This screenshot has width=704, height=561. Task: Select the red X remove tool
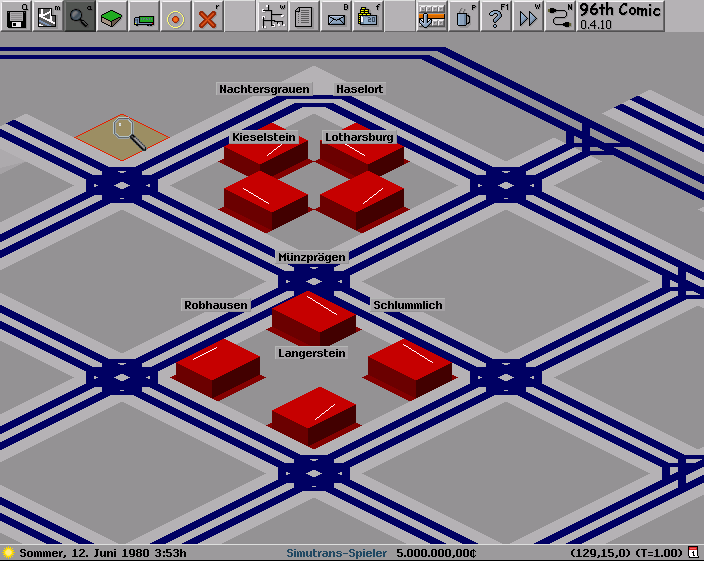tap(208, 16)
